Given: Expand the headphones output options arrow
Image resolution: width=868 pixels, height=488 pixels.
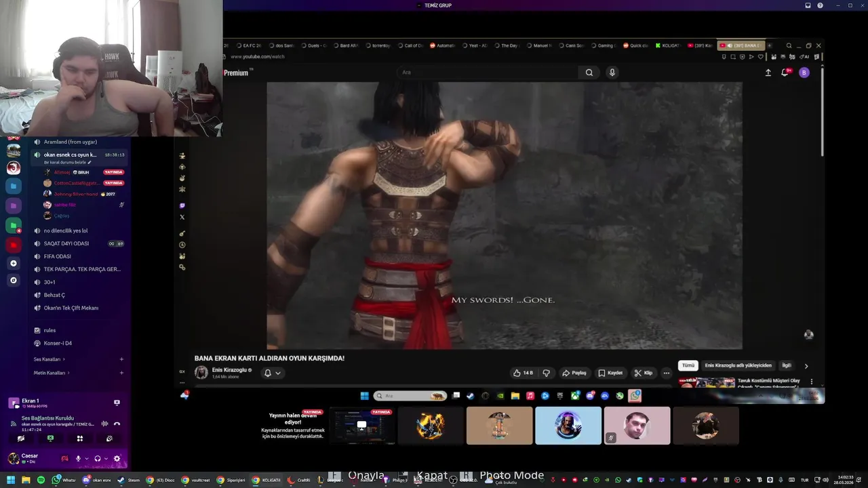Looking at the screenshot, I should (106, 459).
